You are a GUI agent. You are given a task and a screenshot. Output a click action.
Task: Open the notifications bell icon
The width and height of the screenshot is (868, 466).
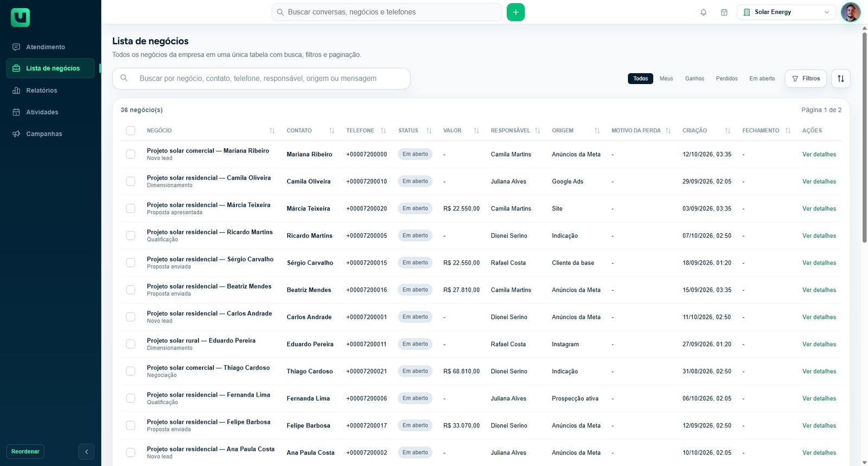(703, 12)
